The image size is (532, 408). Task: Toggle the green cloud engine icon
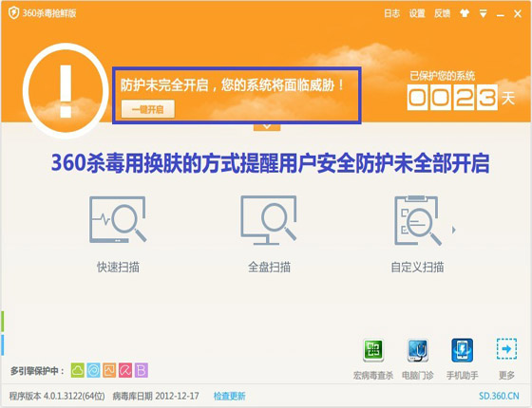[78, 370]
